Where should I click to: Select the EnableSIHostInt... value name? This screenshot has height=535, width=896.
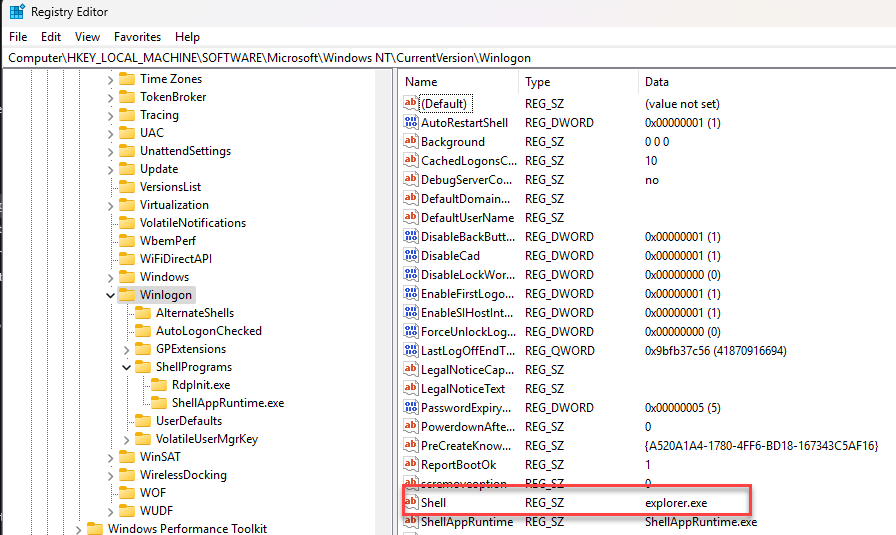tap(467, 313)
